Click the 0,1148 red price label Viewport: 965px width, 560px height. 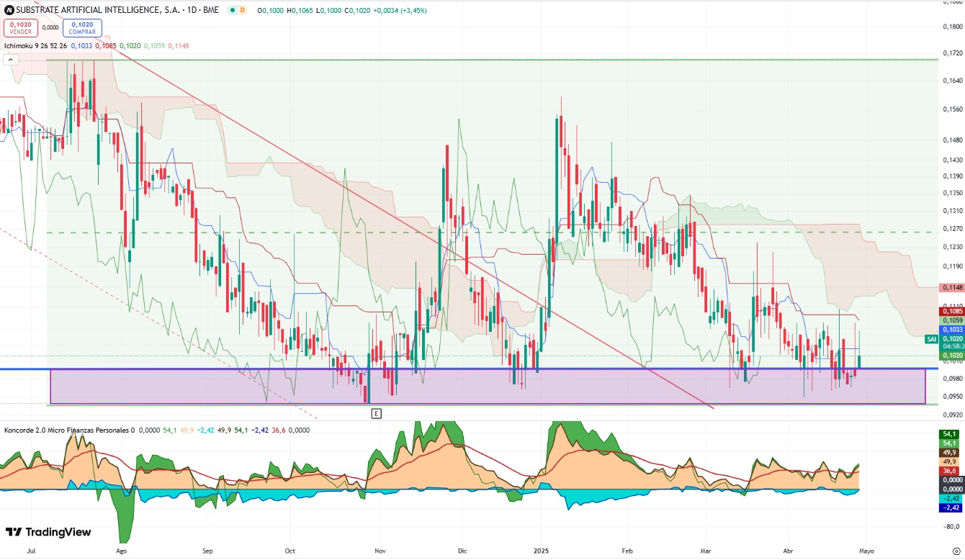[950, 287]
